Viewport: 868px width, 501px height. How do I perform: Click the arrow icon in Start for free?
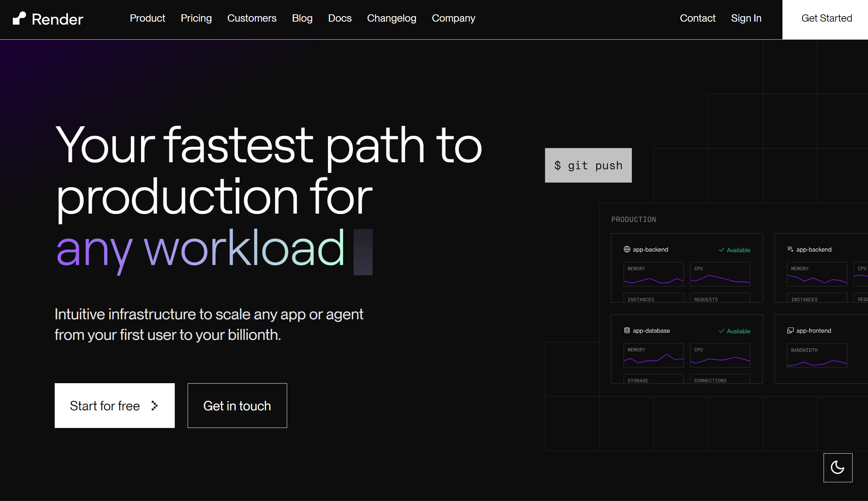click(155, 406)
